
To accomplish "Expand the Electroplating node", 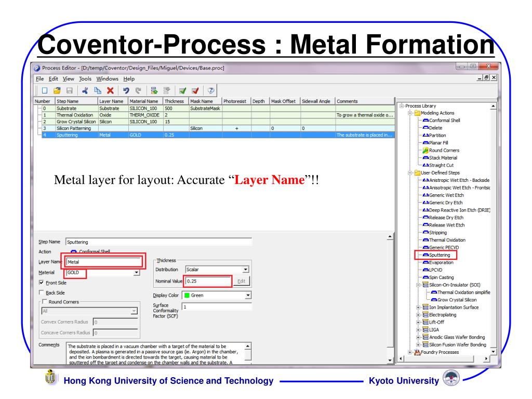I will click(x=418, y=314).
